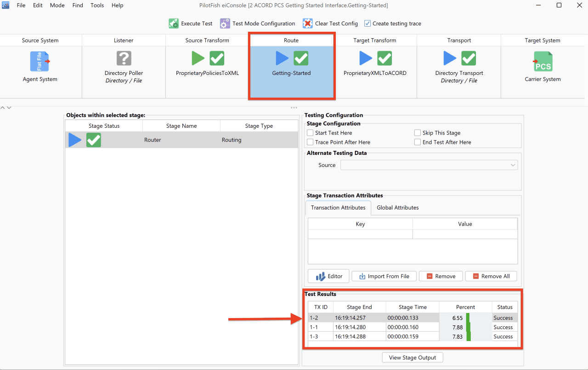The height and width of the screenshot is (370, 588).
Task: Click the green play arrow under Source Transform
Action: (x=198, y=58)
